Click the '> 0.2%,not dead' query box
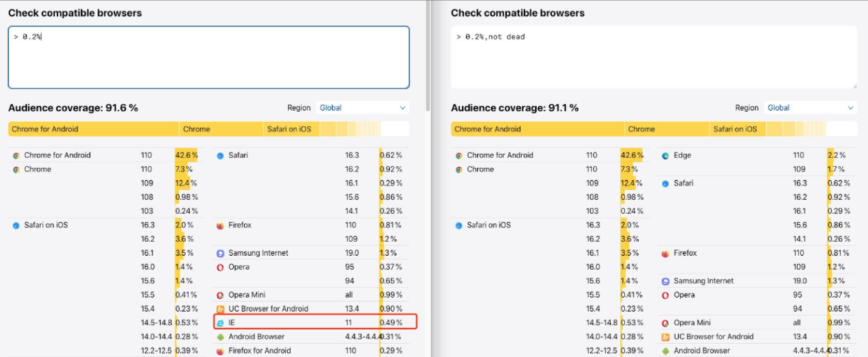The height and width of the screenshot is (357, 868). pos(654,58)
